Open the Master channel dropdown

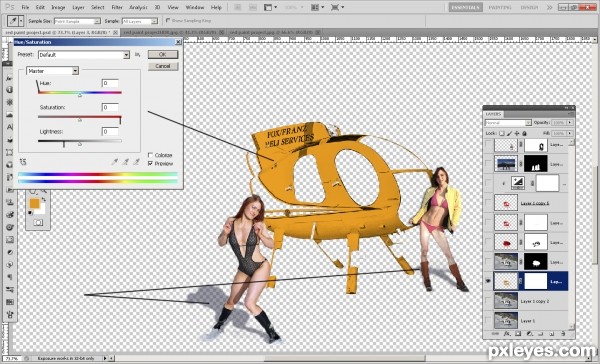[52, 71]
